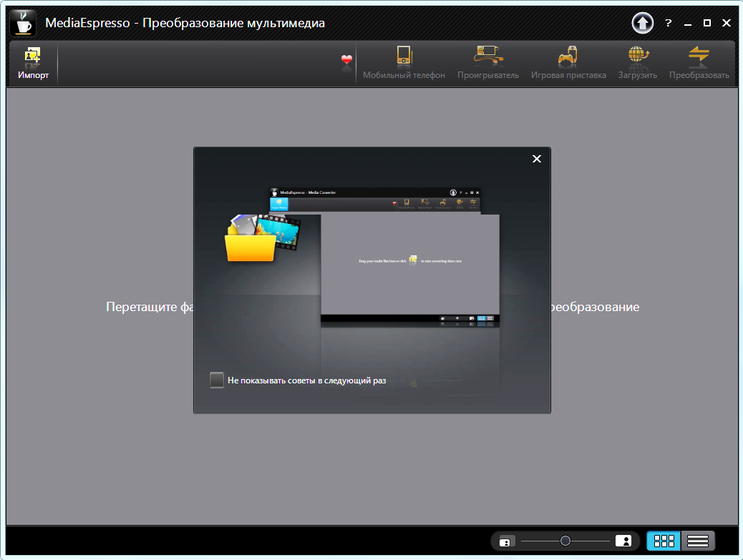Click the small thumbnail size icon
The height and width of the screenshot is (560, 743).
[507, 541]
